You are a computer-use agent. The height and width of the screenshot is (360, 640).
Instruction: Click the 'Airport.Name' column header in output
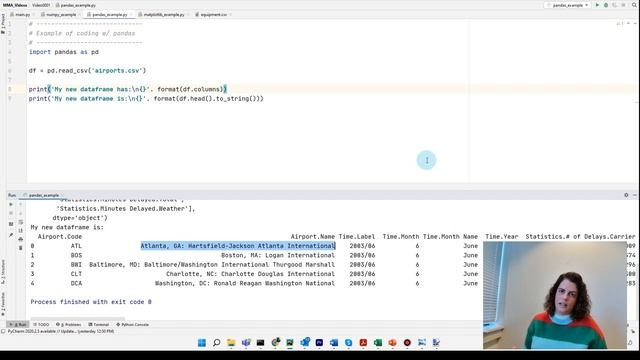313,237
